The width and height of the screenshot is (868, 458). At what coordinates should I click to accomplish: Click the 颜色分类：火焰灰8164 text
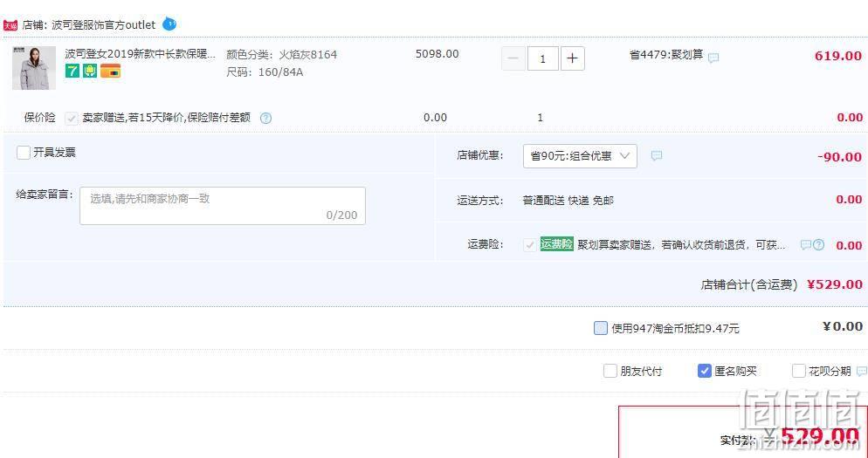pos(282,55)
